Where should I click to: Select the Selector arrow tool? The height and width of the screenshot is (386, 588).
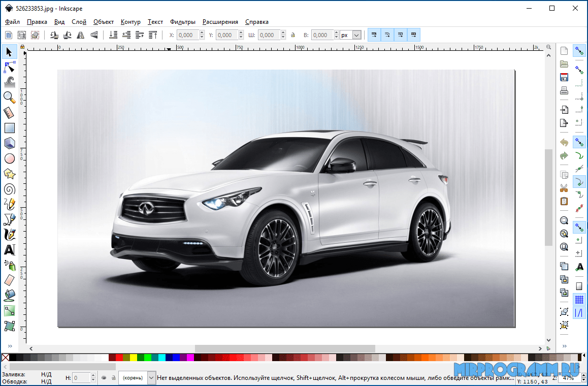point(9,52)
